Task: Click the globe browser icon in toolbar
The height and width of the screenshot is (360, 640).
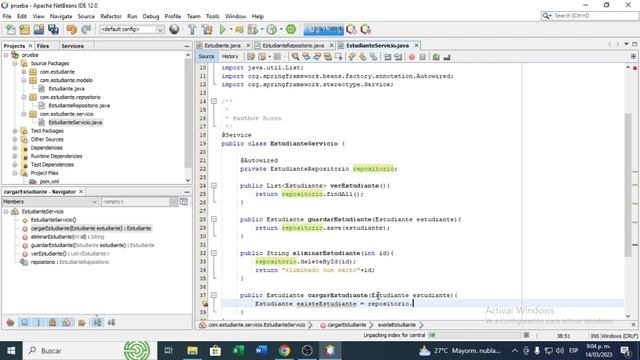Action: (174, 29)
